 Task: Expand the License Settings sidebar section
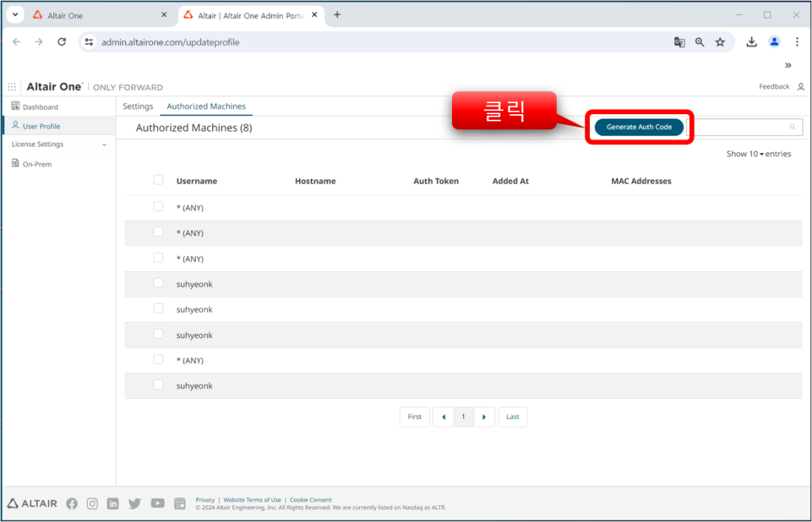coord(59,144)
